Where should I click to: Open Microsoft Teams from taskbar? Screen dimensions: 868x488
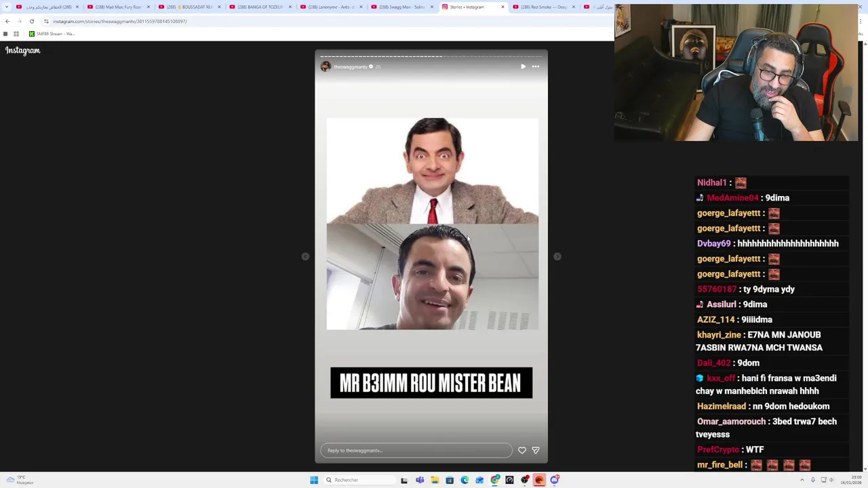(x=420, y=480)
